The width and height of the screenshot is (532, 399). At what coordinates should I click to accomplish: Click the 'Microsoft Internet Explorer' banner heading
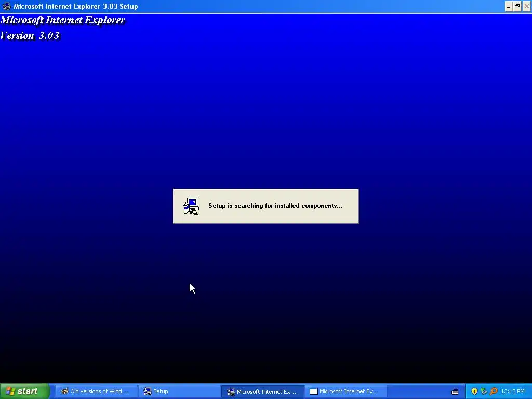point(63,20)
